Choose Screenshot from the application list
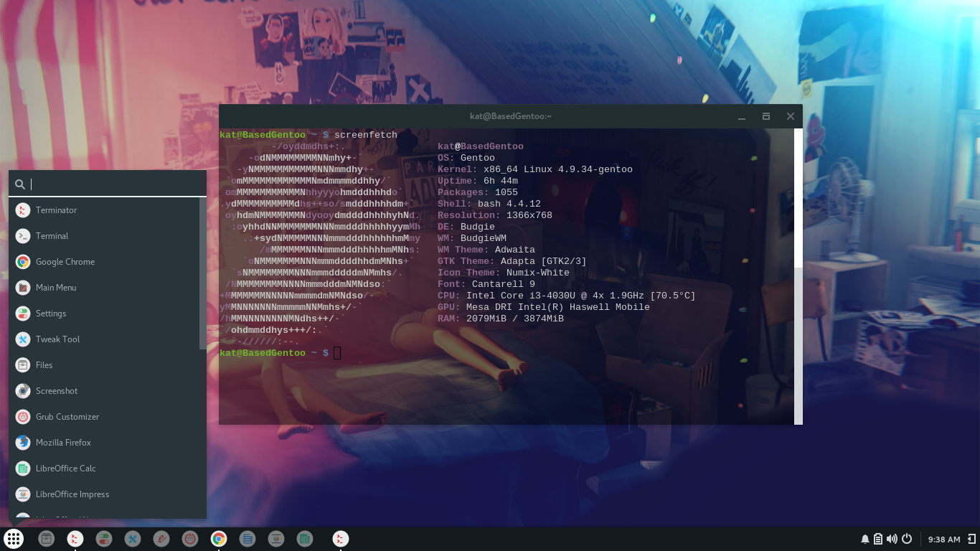The width and height of the screenshot is (980, 551). coord(57,391)
